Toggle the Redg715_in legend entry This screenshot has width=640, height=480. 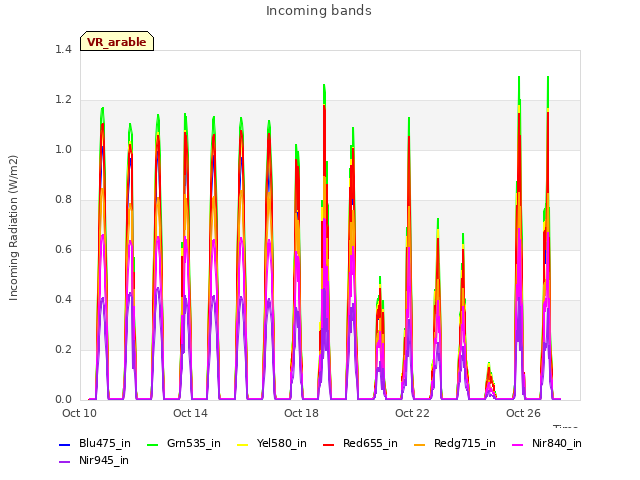(x=455, y=443)
